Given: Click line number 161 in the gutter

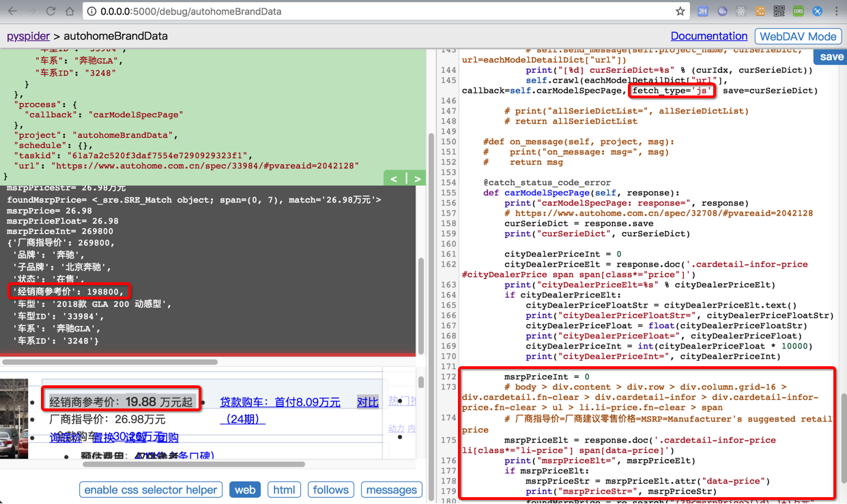Looking at the screenshot, I should coord(448,254).
